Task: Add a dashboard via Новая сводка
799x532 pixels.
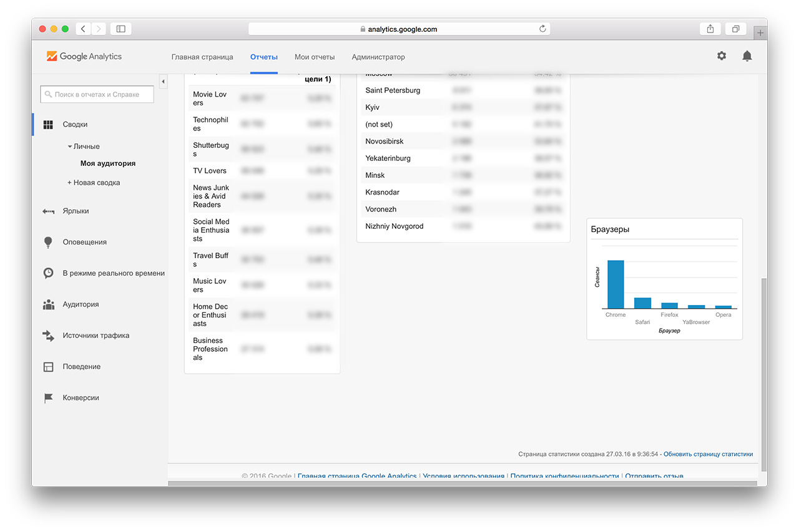Action: [94, 183]
